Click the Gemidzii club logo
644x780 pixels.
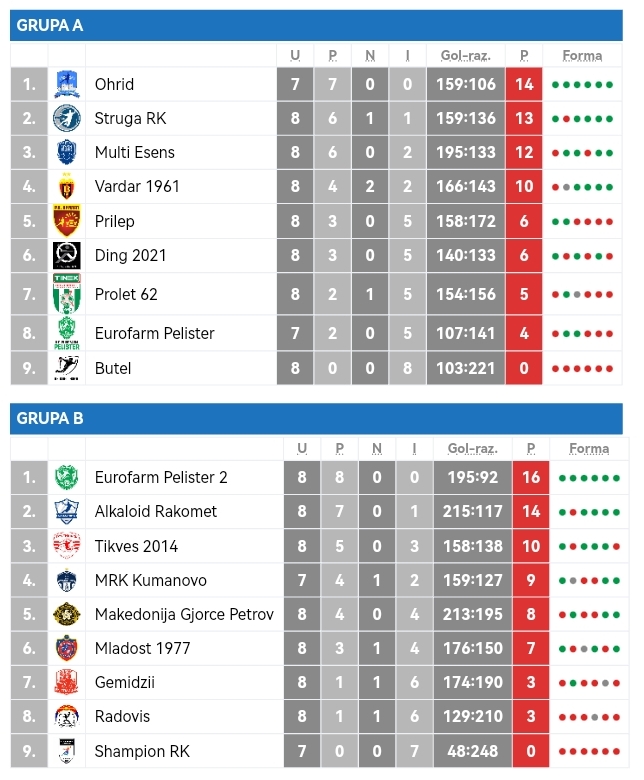[66, 683]
